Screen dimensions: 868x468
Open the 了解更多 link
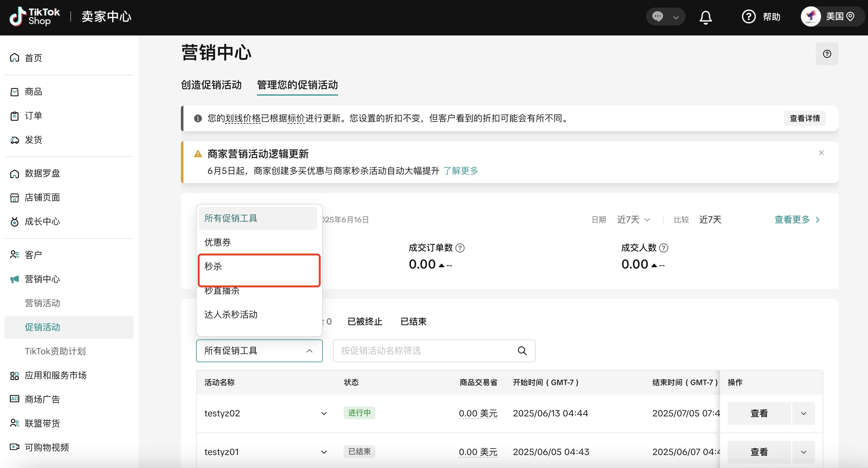(460, 171)
